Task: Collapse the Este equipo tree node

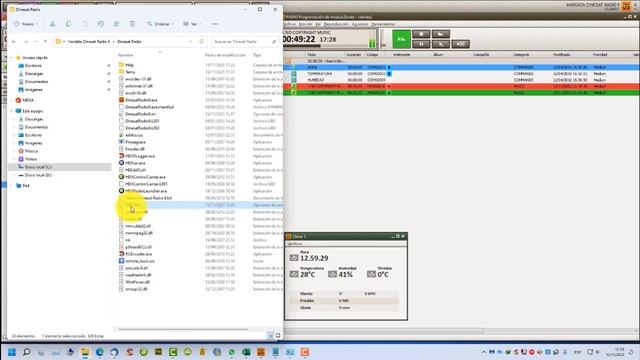Action: click(x=11, y=111)
